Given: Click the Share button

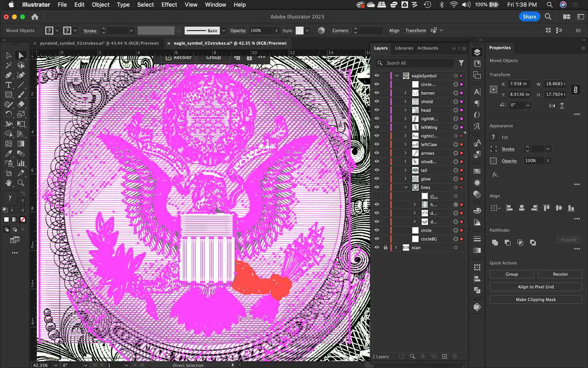Looking at the screenshot, I should (529, 17).
